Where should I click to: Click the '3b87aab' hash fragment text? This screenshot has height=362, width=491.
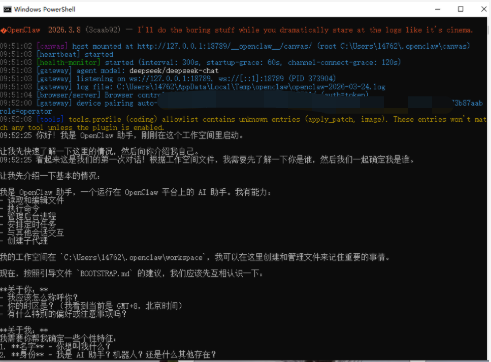click(x=468, y=103)
